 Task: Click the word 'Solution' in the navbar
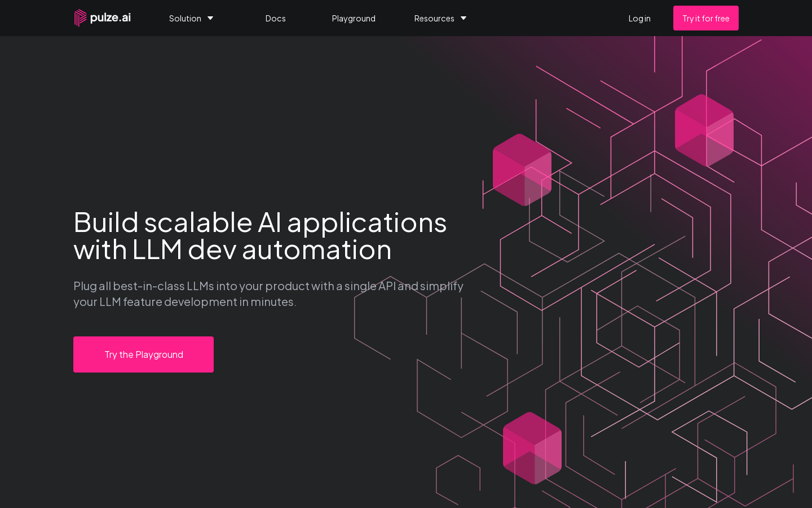(185, 18)
